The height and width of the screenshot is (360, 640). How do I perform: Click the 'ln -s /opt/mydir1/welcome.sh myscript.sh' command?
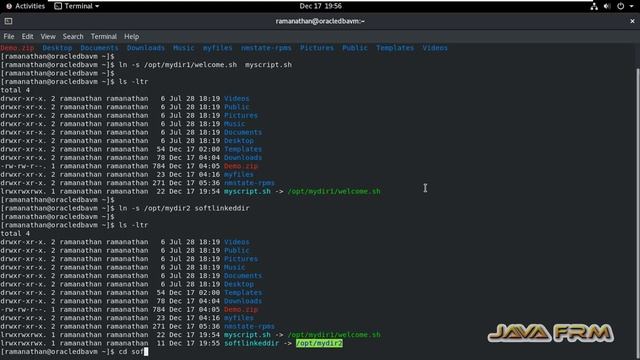(205, 65)
